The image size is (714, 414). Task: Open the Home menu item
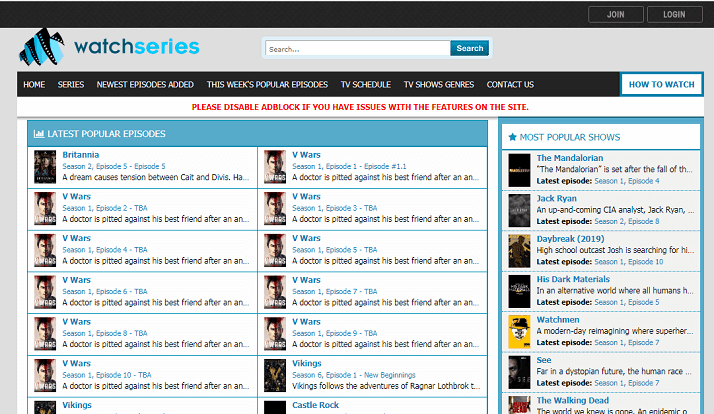click(34, 85)
